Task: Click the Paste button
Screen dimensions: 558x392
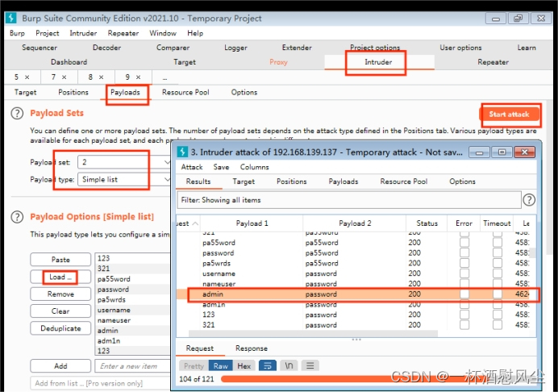Action: click(x=60, y=260)
